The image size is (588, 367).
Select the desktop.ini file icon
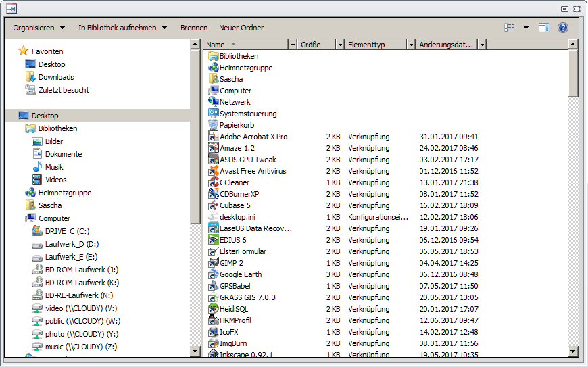[x=214, y=217]
